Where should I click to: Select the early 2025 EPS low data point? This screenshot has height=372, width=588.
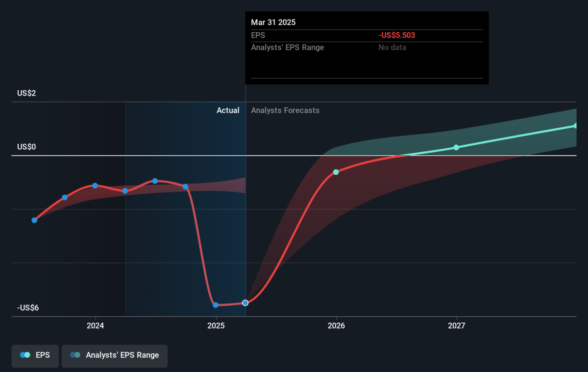tap(216, 305)
